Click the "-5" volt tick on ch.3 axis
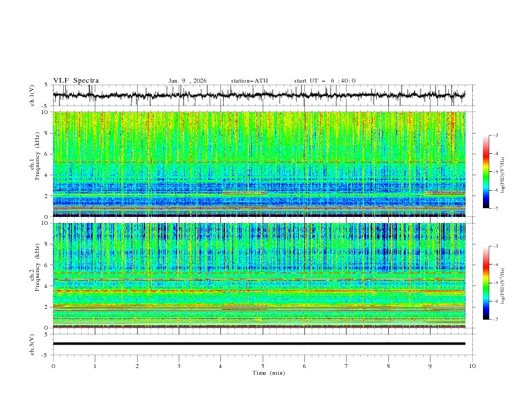 coord(45,355)
